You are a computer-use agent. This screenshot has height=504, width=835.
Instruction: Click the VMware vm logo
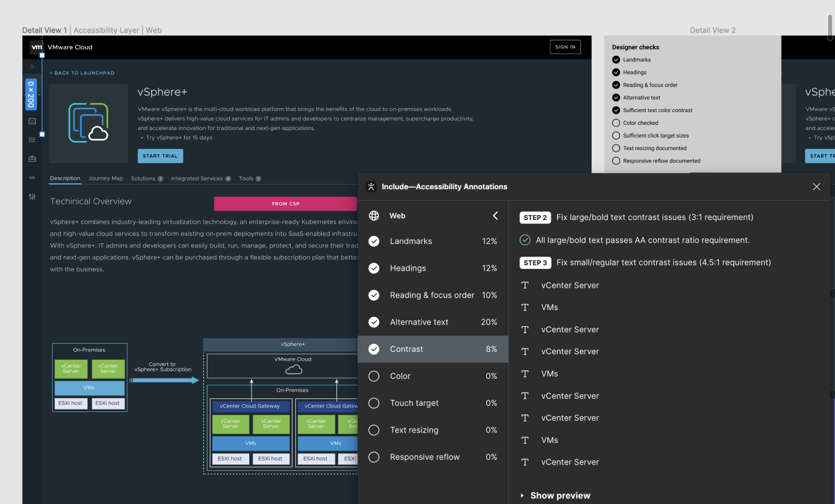click(x=37, y=47)
